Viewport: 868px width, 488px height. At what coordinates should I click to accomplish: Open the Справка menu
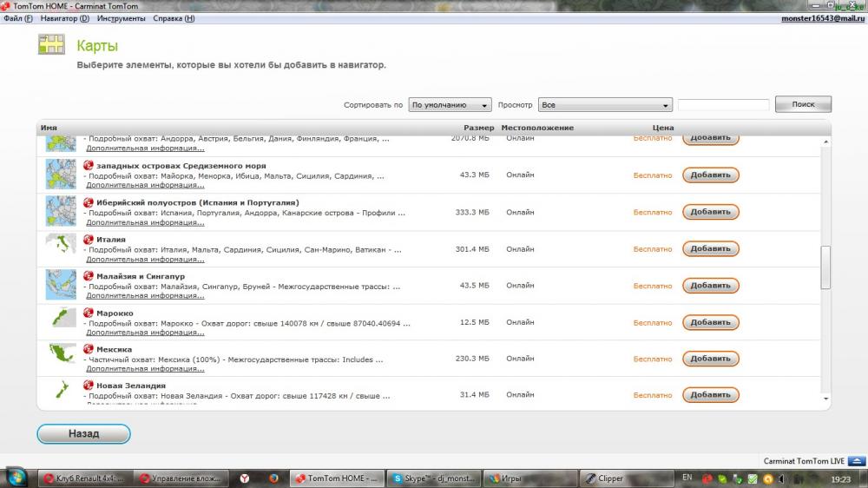pos(174,18)
